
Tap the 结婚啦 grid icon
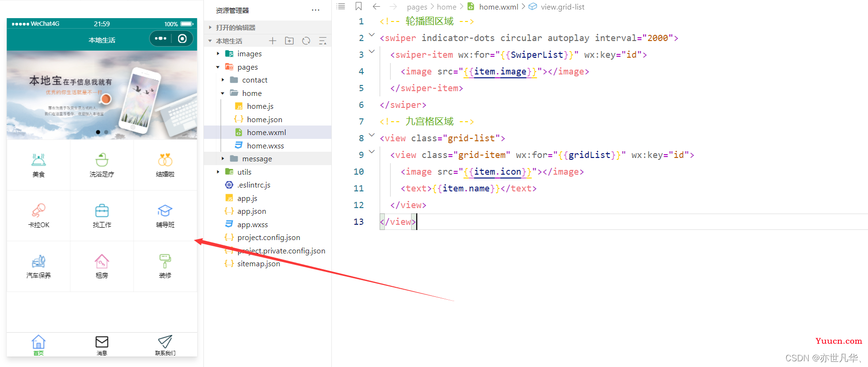(x=165, y=159)
